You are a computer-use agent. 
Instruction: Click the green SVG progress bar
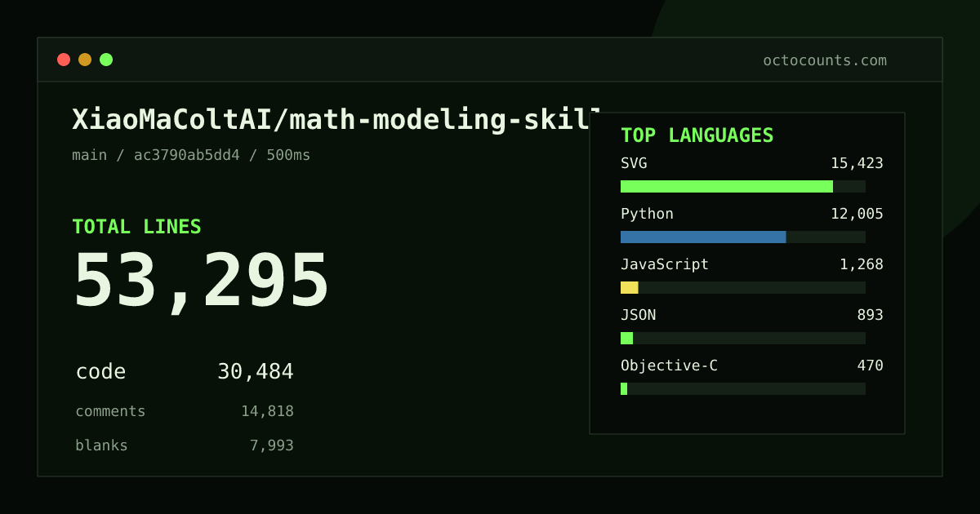(727, 186)
